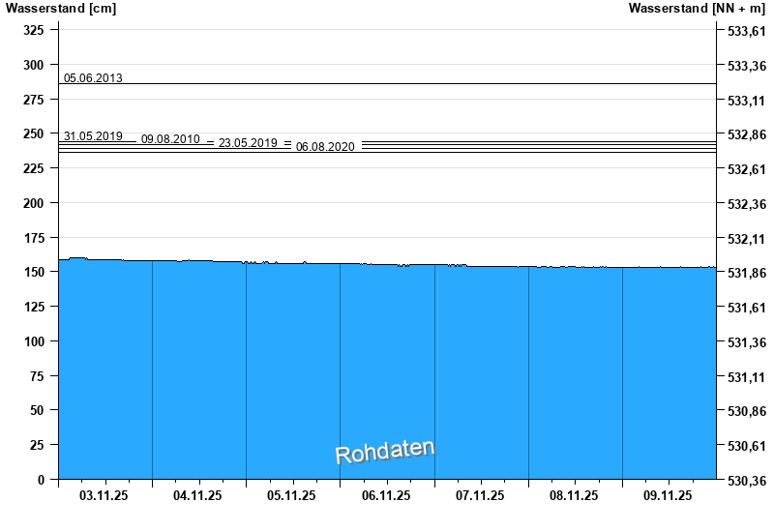
Task: Click the 31.05.2019 reference line label
Action: (x=93, y=136)
